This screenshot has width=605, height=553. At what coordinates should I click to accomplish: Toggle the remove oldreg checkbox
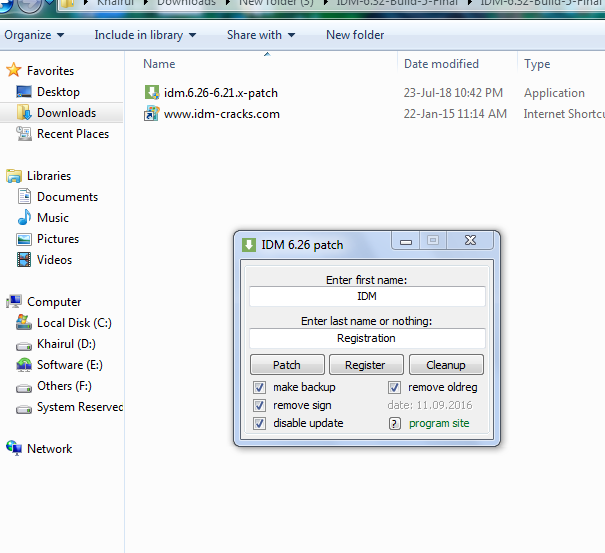coord(394,387)
